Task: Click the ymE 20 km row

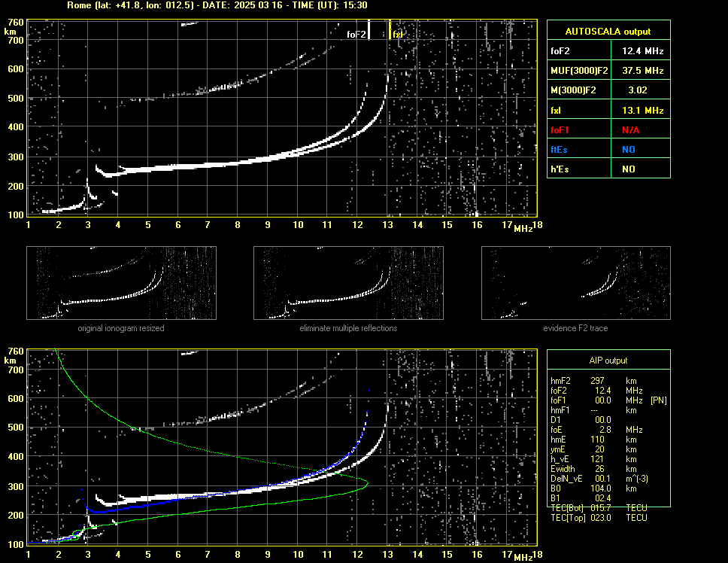Action: click(x=593, y=449)
